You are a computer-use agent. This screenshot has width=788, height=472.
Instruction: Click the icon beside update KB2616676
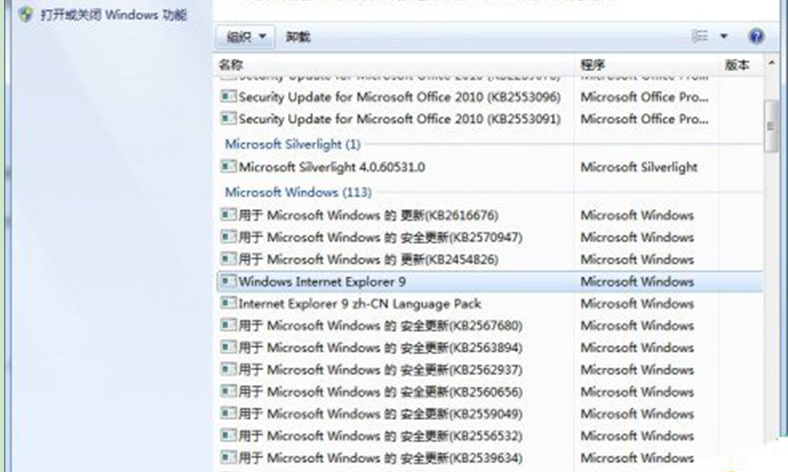click(x=228, y=215)
